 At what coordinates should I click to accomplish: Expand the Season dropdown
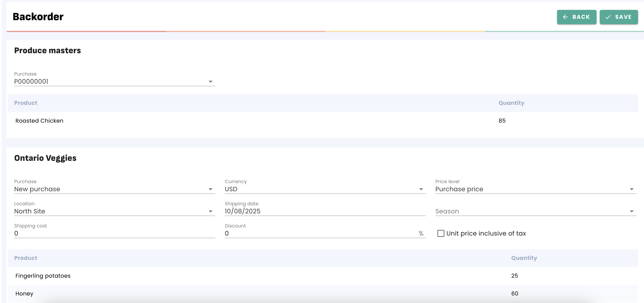[535, 211]
